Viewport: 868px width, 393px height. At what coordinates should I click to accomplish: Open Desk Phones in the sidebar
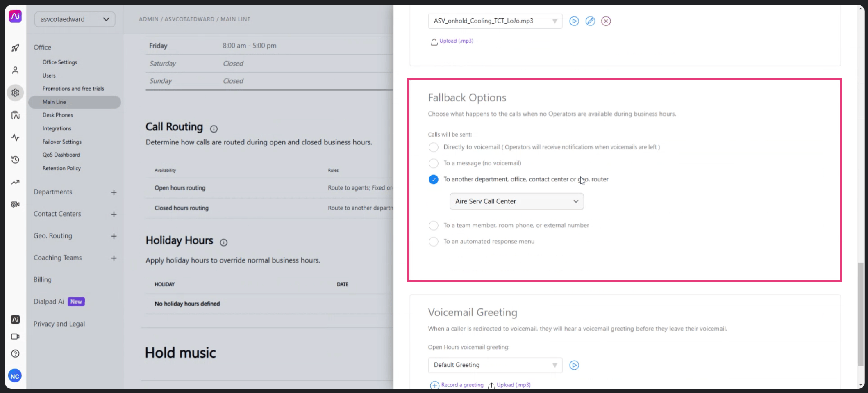(58, 115)
